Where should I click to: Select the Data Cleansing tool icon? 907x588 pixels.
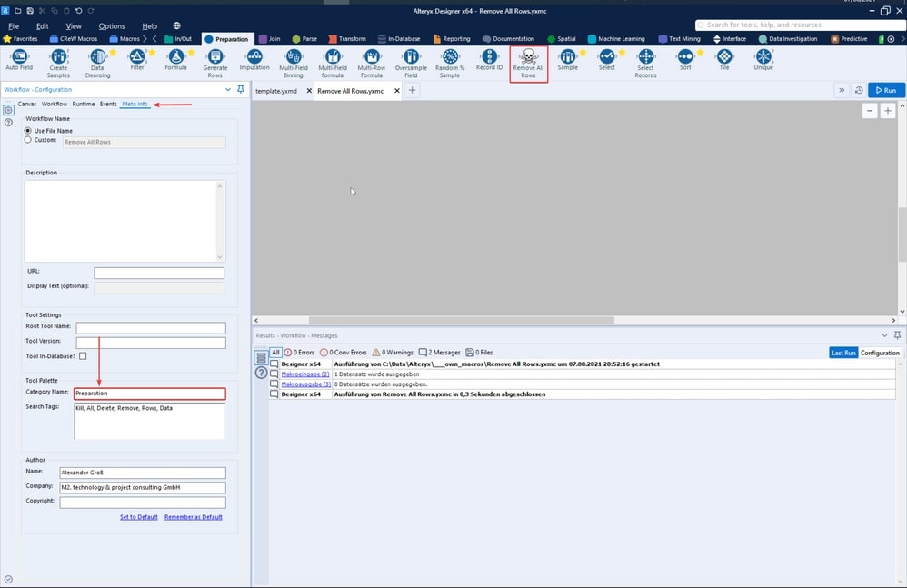point(97,57)
